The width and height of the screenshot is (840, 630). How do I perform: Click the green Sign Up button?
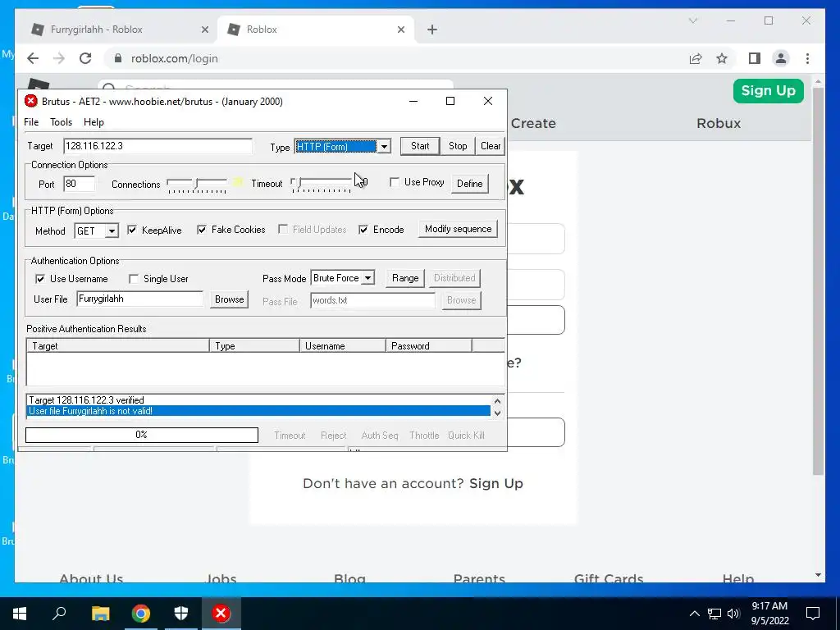pos(768,90)
